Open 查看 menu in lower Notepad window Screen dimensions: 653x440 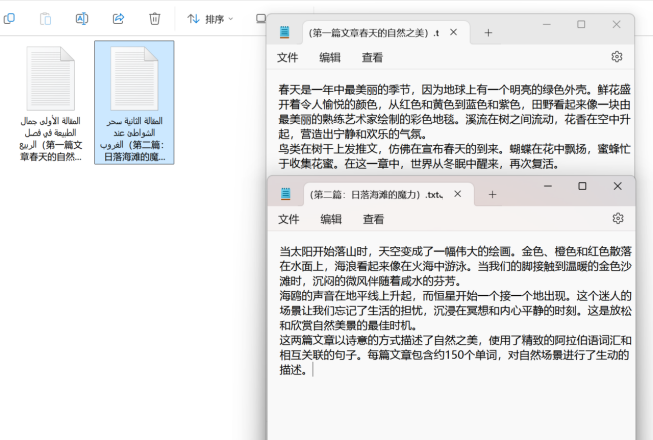tap(374, 219)
